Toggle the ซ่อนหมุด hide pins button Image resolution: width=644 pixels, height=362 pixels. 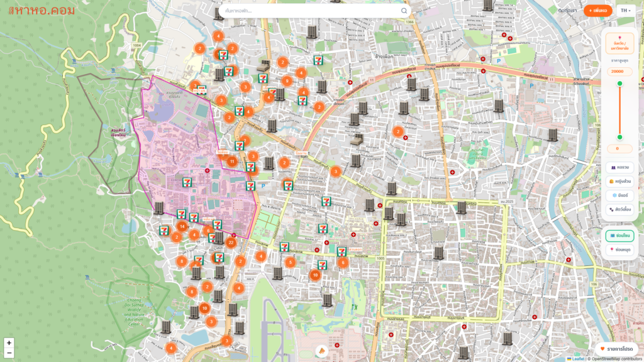click(619, 250)
